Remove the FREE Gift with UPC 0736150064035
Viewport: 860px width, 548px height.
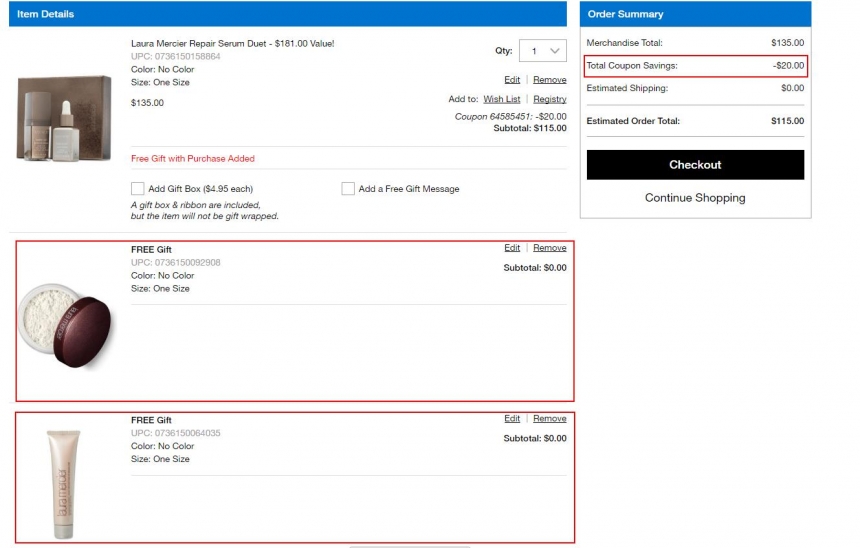550,419
